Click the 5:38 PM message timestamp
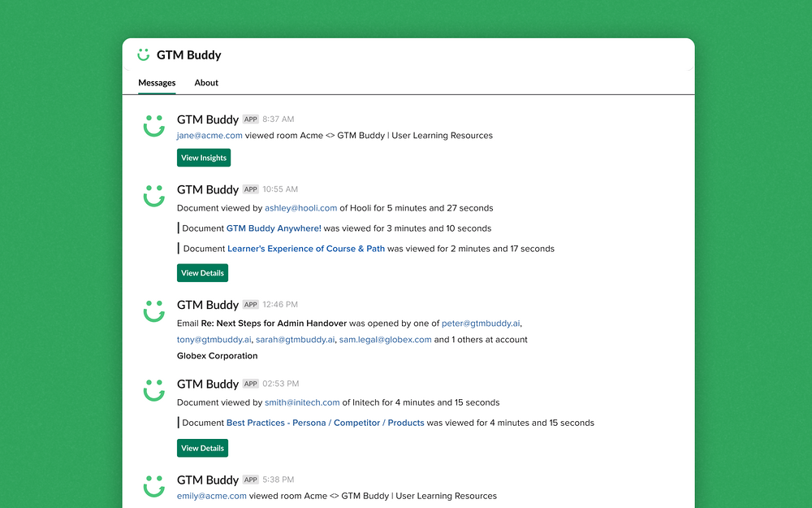The image size is (812, 508). pyautogui.click(x=278, y=480)
